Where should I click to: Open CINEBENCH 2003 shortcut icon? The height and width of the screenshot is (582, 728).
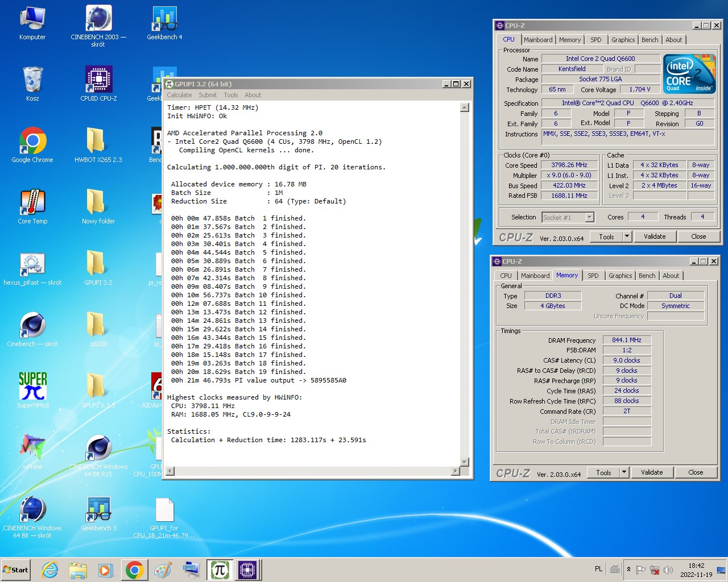(x=98, y=26)
